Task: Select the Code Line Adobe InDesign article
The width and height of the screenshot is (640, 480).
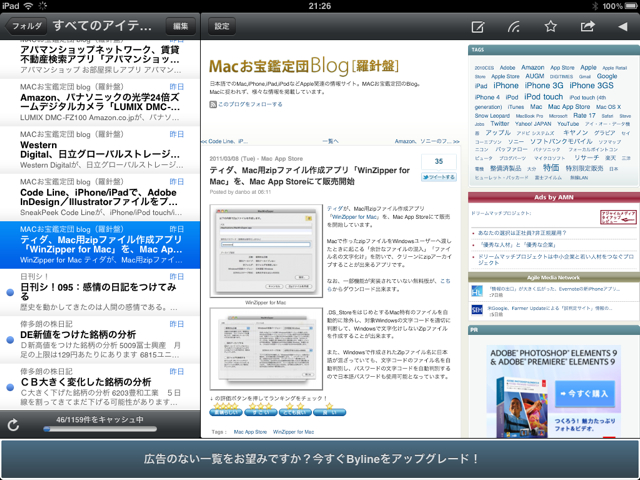Action: coord(100,198)
